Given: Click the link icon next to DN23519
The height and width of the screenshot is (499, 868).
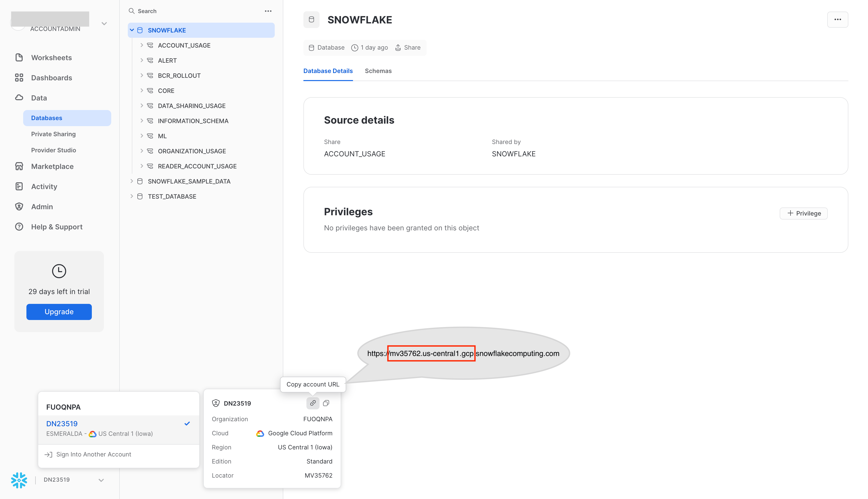Looking at the screenshot, I should click(x=312, y=403).
